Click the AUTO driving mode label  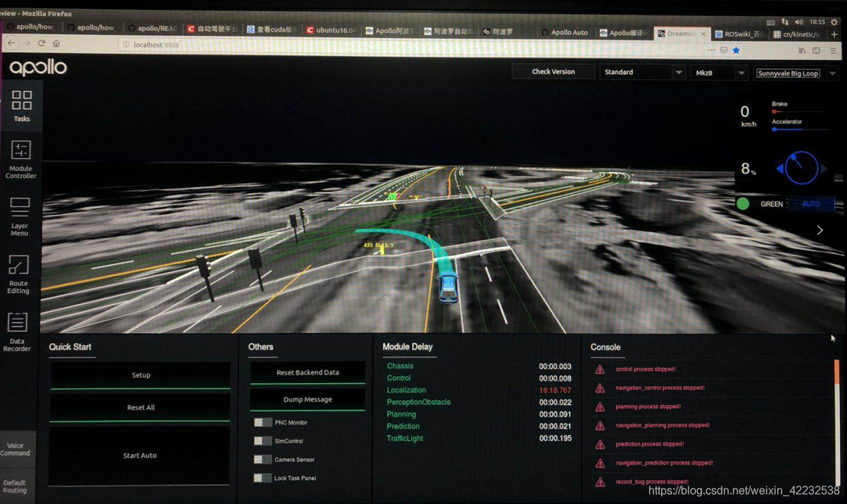(811, 204)
